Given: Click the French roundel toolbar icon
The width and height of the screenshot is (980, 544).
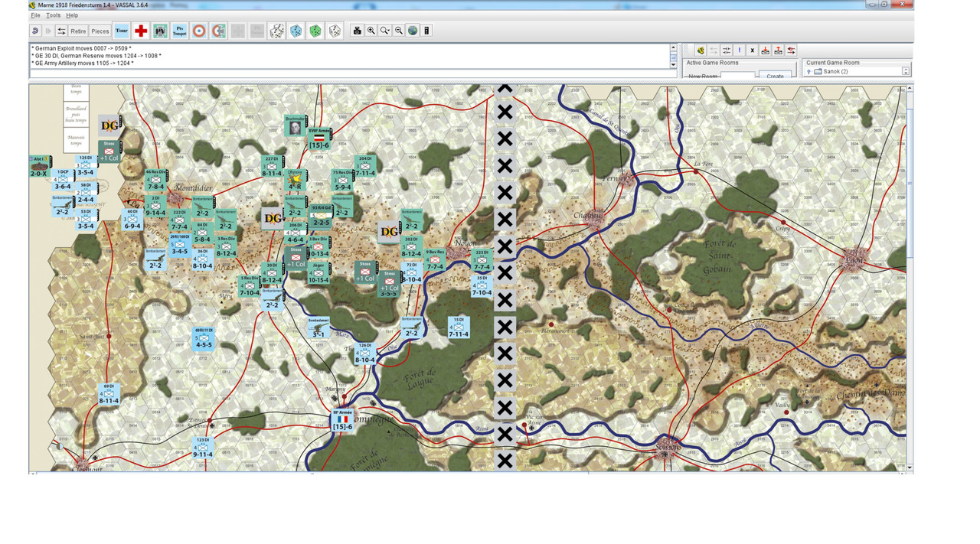Looking at the screenshot, I should point(199,31).
